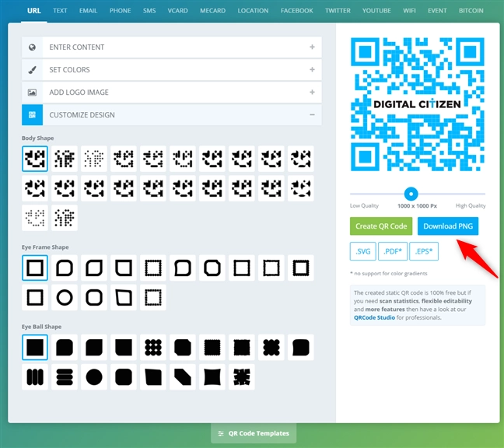Screen dimensions: 504x448
Task: Select the solid circle Eye Ball Shape
Action: 94,376
